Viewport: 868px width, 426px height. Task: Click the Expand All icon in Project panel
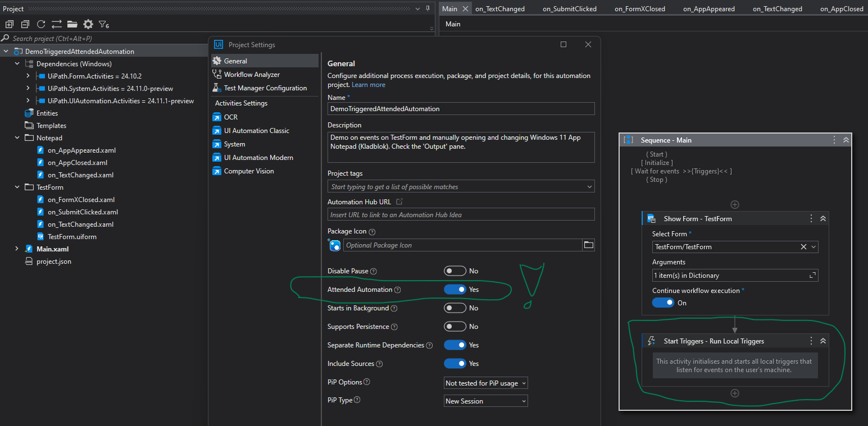(x=10, y=24)
